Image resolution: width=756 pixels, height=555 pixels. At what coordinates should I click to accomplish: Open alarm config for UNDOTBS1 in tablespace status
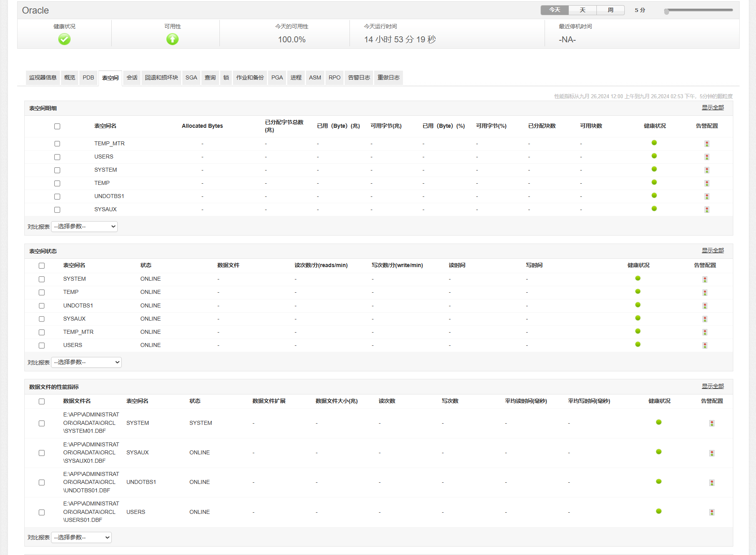tap(705, 306)
